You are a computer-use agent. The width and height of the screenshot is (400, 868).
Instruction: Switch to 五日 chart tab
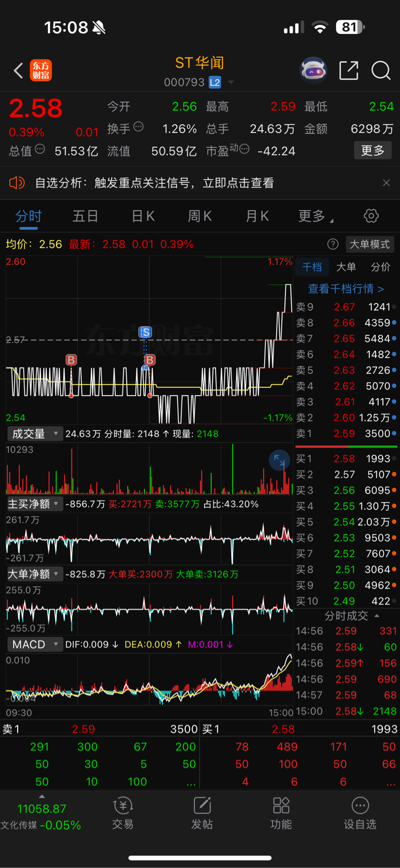click(x=85, y=216)
